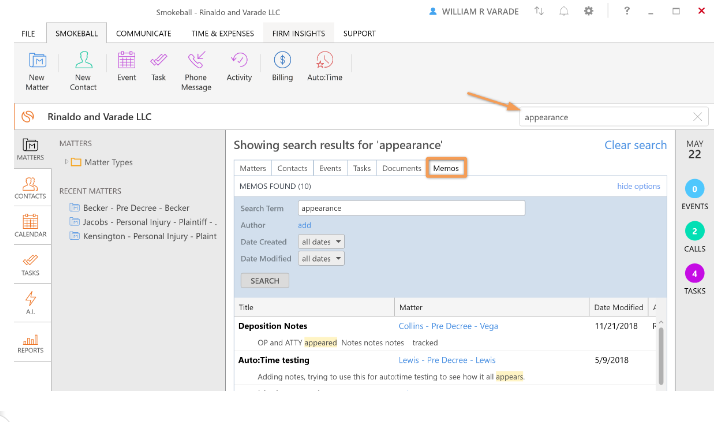The width and height of the screenshot is (722, 422).
Task: Open the Deposition Notes memo
Action: click(273, 326)
